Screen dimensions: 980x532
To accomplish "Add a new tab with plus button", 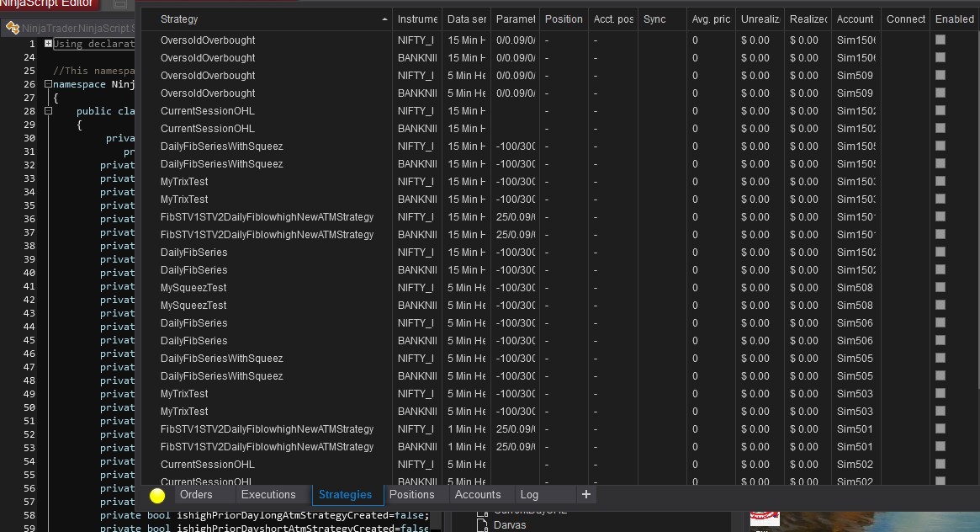I will pyautogui.click(x=585, y=494).
